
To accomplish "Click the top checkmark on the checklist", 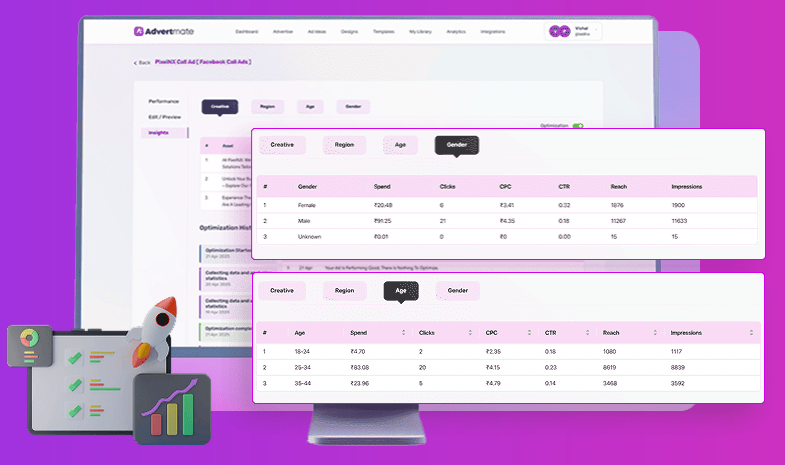I will 72,357.
